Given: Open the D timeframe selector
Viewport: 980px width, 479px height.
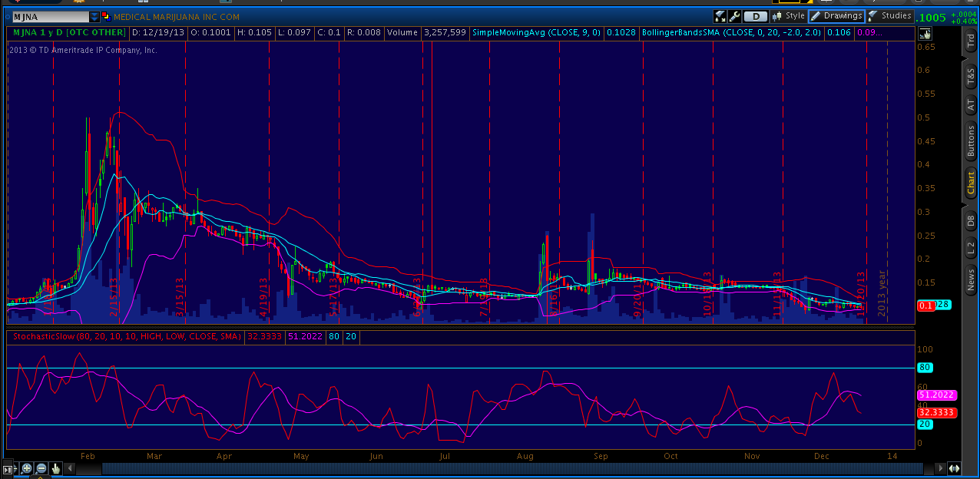Looking at the screenshot, I should click(x=756, y=16).
